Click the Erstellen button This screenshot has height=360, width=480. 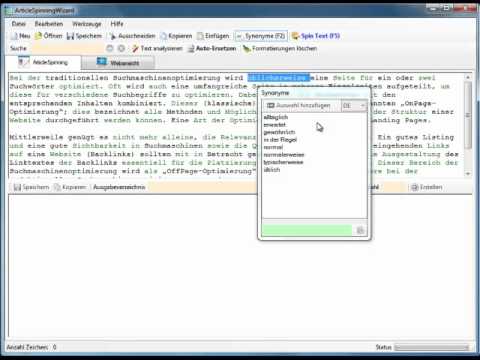click(x=427, y=187)
